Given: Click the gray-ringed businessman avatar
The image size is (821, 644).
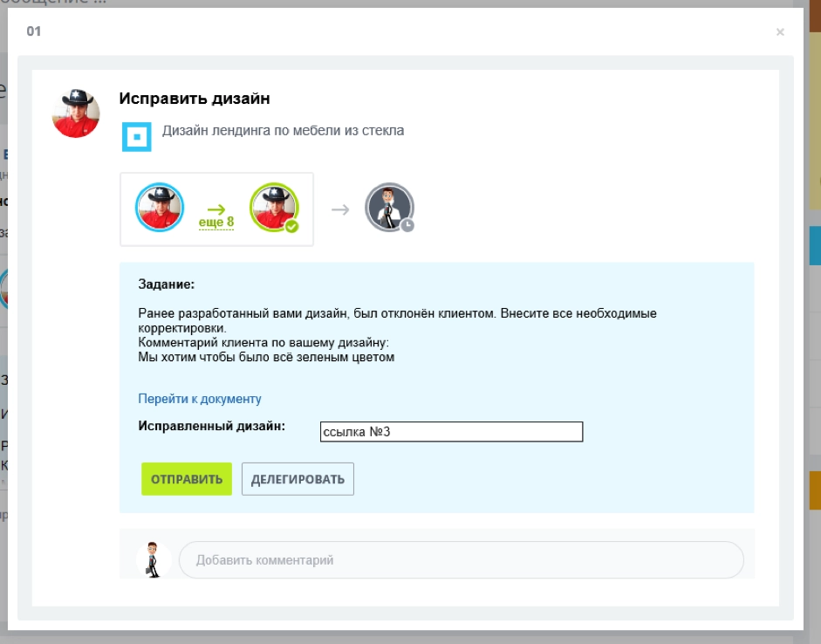Looking at the screenshot, I should (x=387, y=207).
